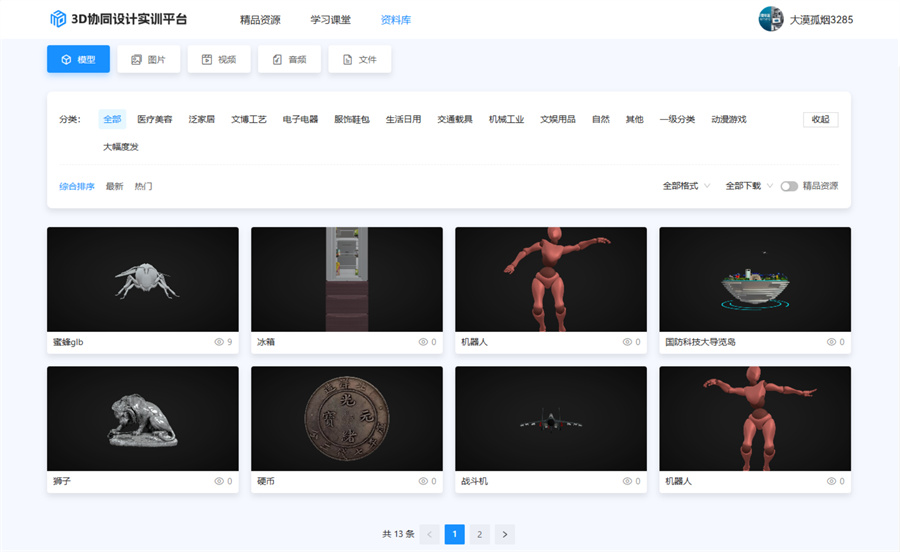
Task: Select the 模型 model tab
Action: click(78, 59)
